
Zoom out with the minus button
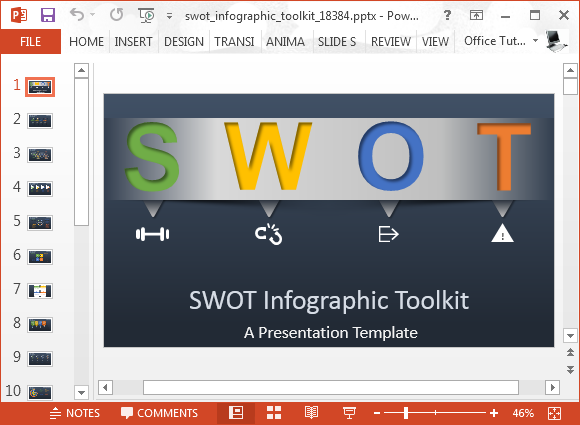click(x=377, y=413)
